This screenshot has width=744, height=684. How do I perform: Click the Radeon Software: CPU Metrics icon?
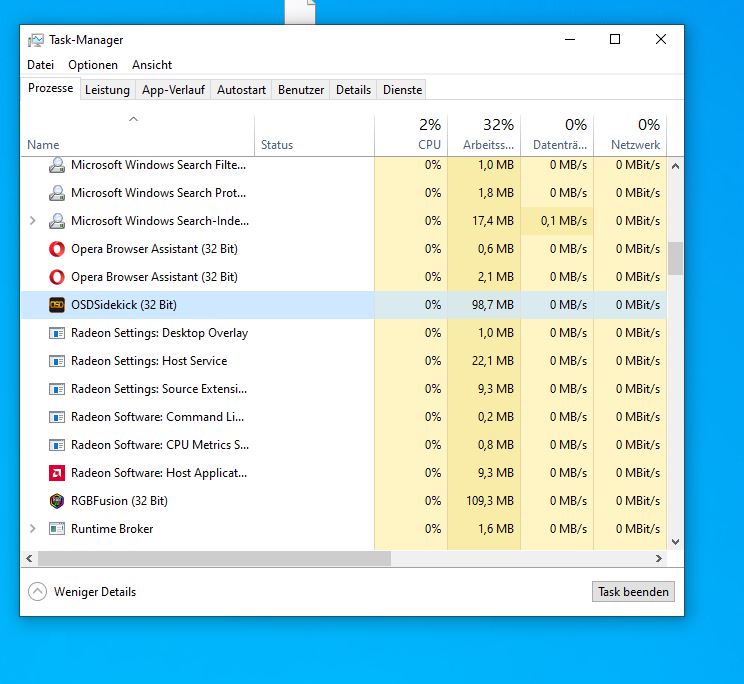pyautogui.click(x=57, y=445)
